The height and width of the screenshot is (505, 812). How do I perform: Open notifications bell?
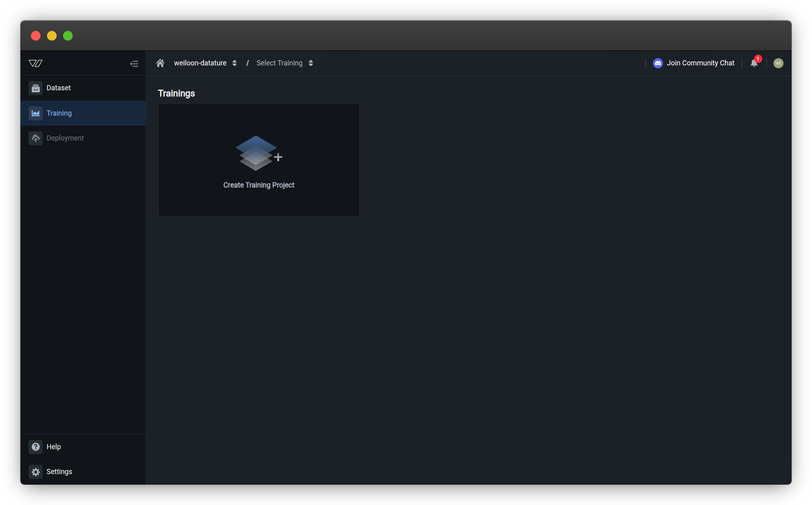[754, 63]
